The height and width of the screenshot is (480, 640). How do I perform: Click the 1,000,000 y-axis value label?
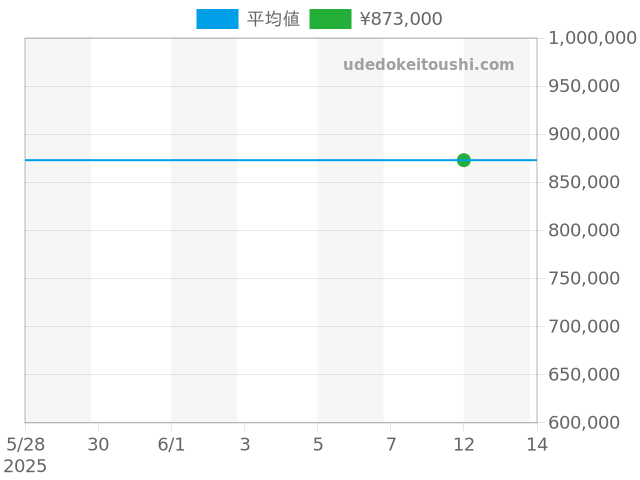click(x=591, y=38)
